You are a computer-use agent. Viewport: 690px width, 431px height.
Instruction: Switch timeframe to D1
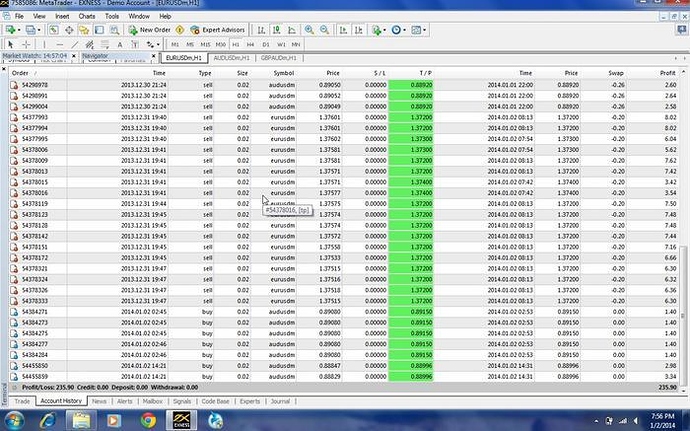click(x=266, y=44)
